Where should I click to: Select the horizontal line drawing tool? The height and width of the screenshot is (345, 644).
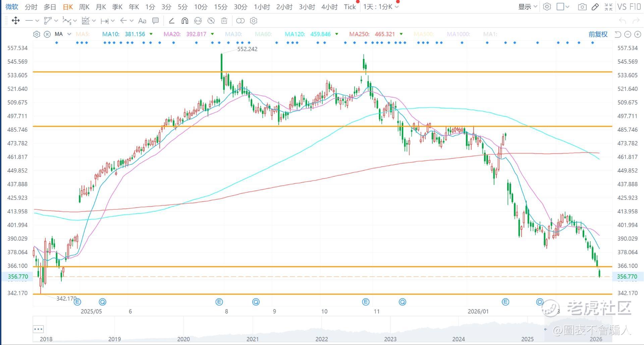pyautogui.click(x=29, y=21)
